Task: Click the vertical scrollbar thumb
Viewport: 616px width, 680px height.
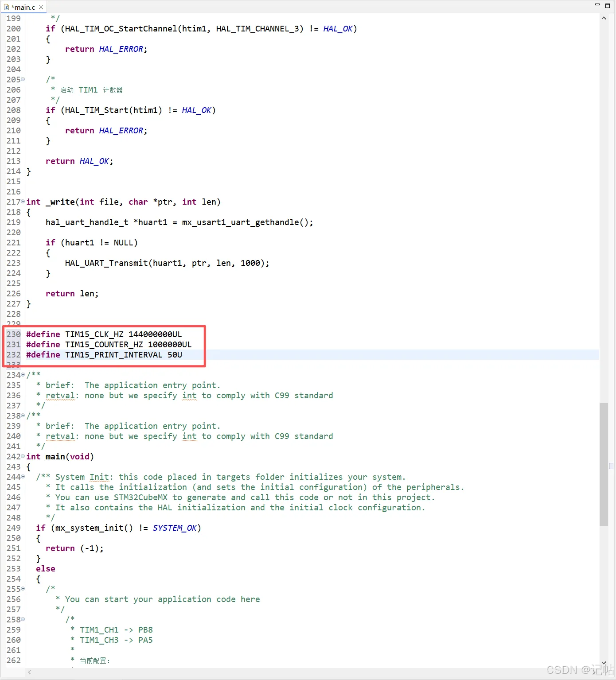Action: [604, 464]
